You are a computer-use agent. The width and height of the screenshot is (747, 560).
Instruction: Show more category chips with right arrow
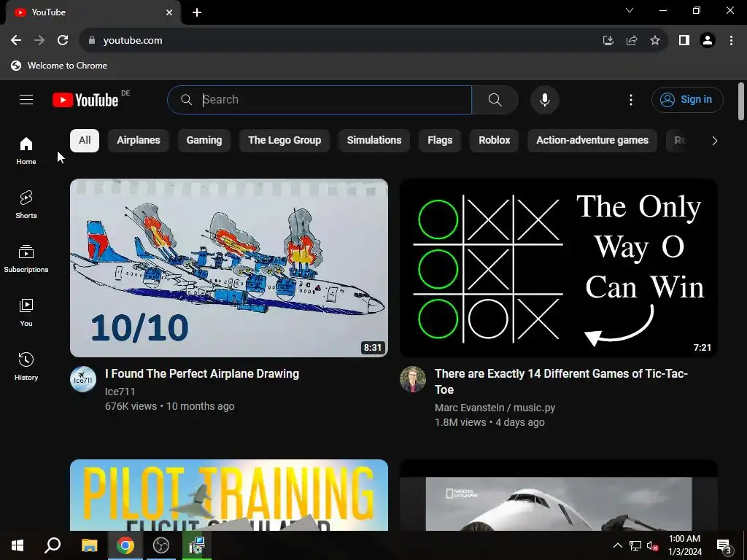coord(714,141)
